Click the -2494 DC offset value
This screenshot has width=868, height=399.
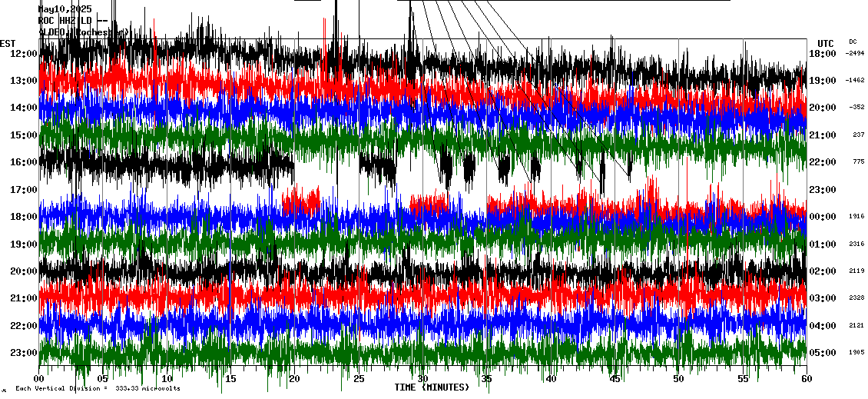pos(854,54)
